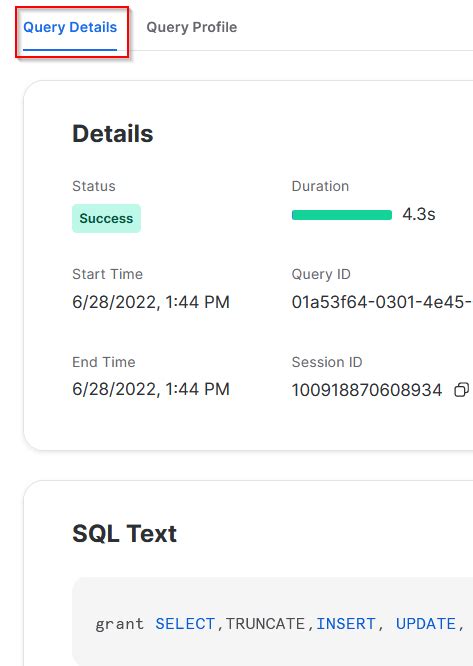This screenshot has height=666, width=473.
Task: Select the Query ID text 01a53f64-0301-4e45
Action: (382, 302)
